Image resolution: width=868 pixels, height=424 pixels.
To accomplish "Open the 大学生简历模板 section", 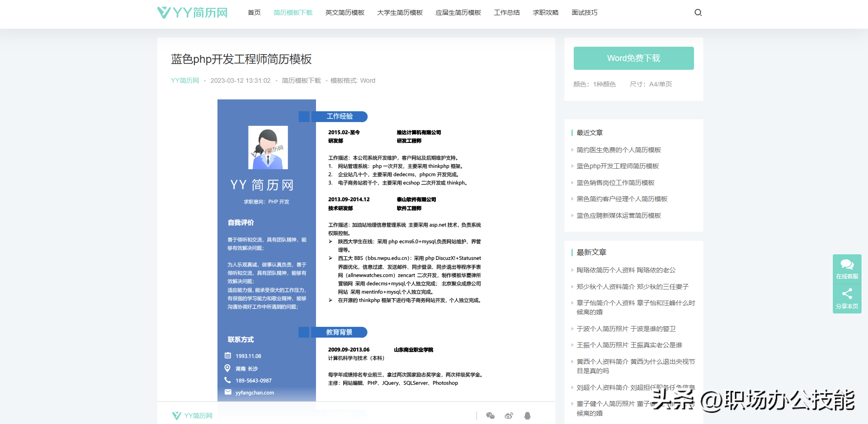I will pyautogui.click(x=399, y=12).
